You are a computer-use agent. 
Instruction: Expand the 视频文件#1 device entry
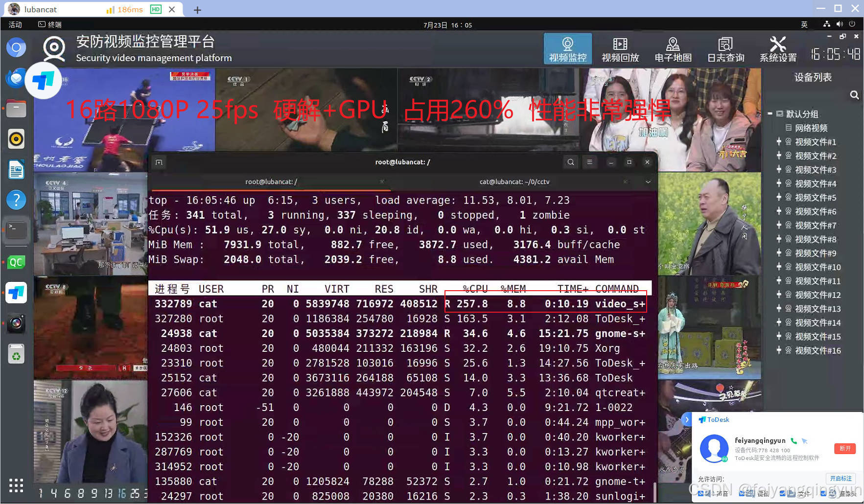pyautogui.click(x=779, y=141)
